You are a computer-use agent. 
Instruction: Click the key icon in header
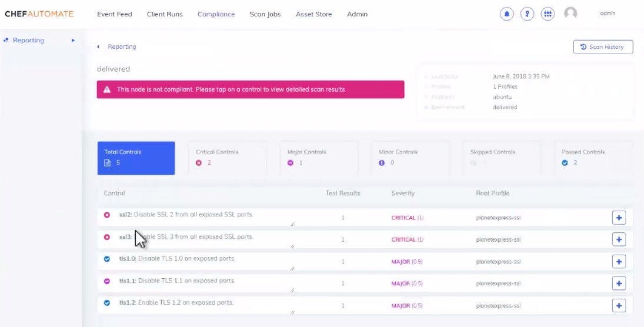pyautogui.click(x=527, y=14)
